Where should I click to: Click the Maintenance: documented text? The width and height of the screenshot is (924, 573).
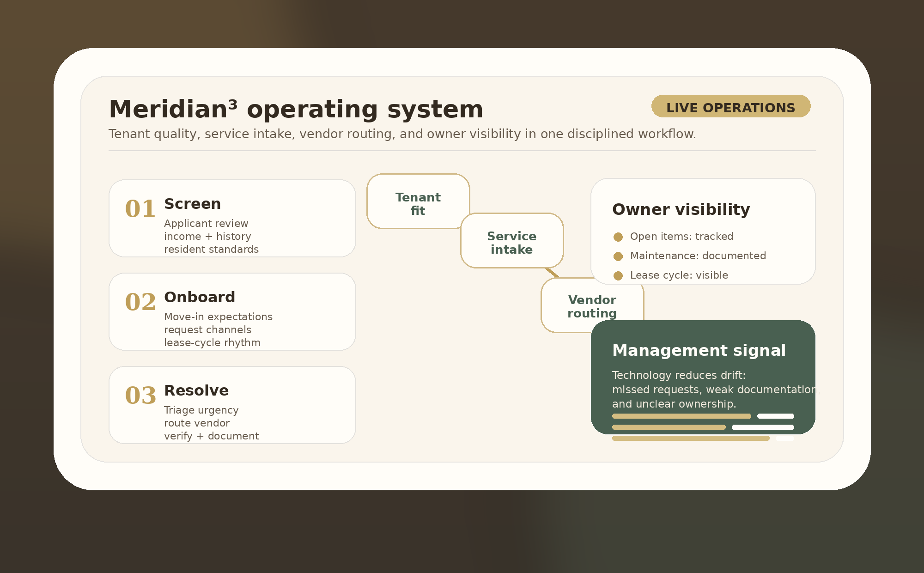click(698, 256)
